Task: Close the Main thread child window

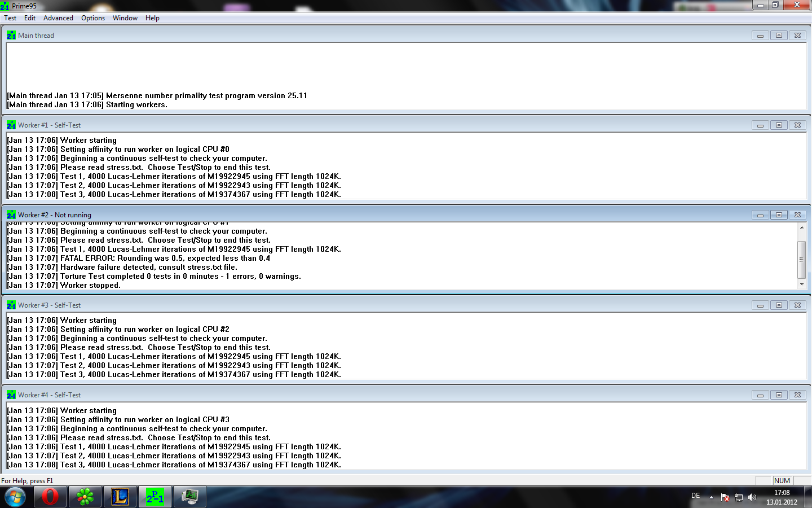Action: (797, 35)
